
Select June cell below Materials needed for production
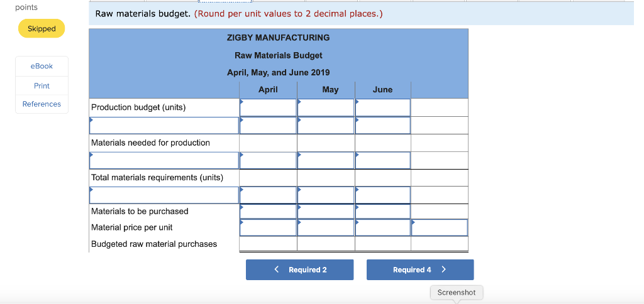point(383,160)
